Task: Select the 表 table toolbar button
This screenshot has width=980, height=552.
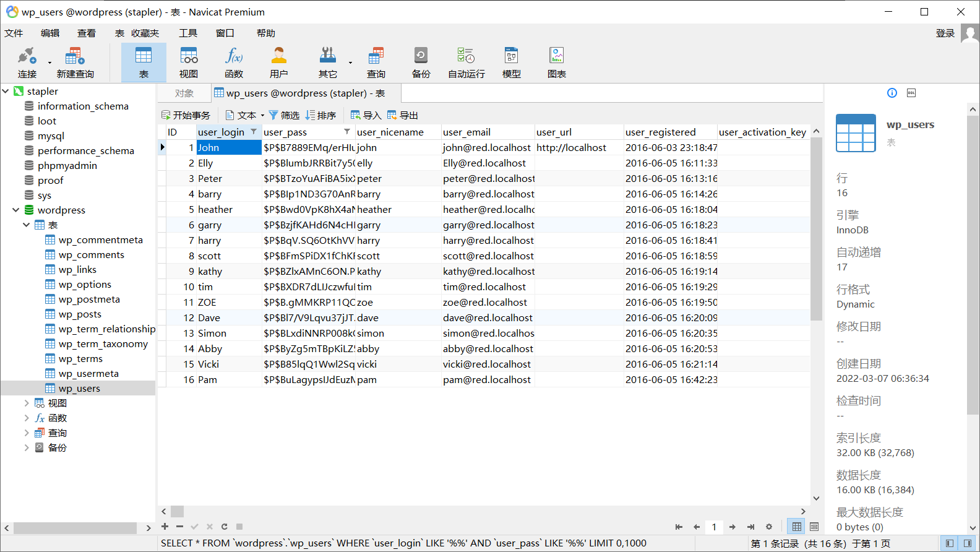Action: click(x=144, y=63)
